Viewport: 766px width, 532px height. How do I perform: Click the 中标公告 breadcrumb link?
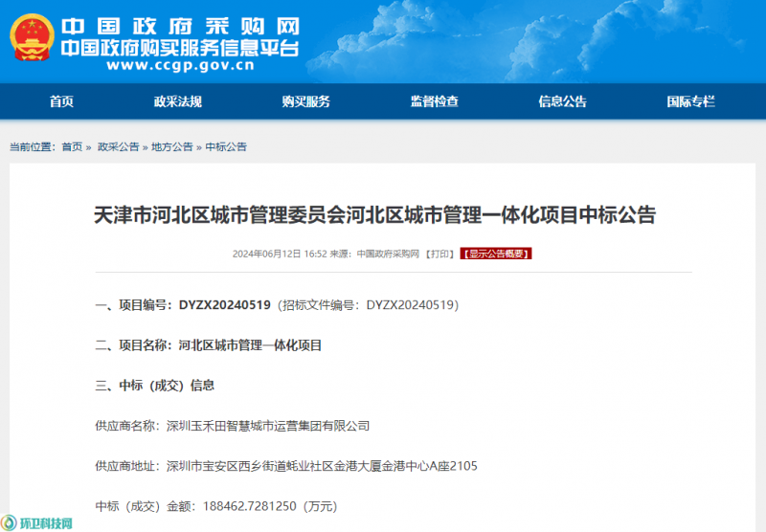tap(226, 147)
